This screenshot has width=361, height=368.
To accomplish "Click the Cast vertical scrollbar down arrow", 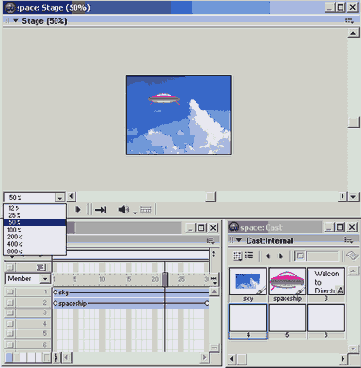I will pyautogui.click(x=353, y=349).
